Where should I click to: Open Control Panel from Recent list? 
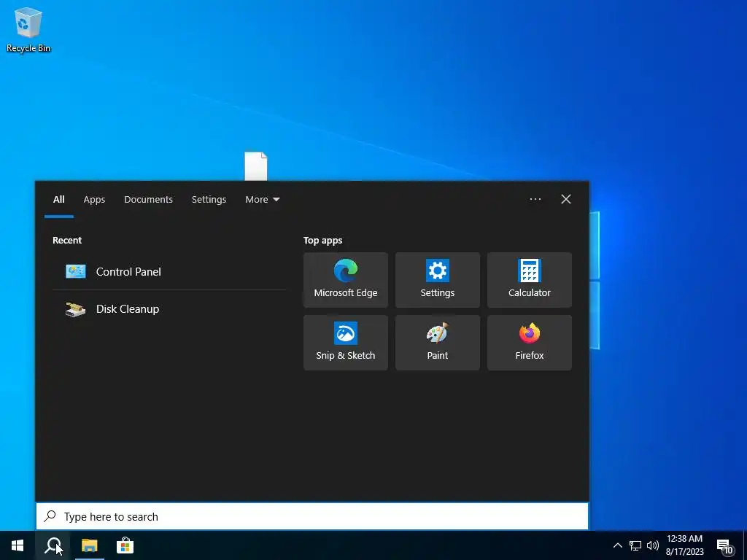pyautogui.click(x=169, y=271)
